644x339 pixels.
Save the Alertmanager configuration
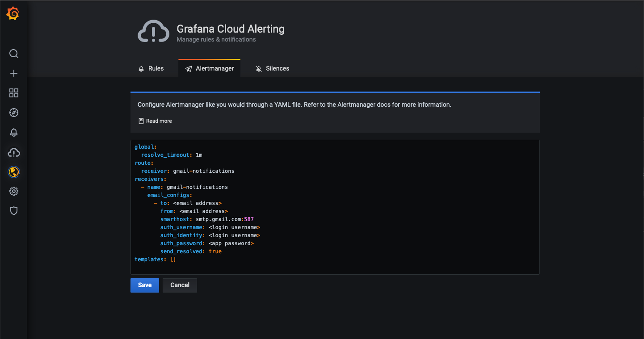(145, 285)
